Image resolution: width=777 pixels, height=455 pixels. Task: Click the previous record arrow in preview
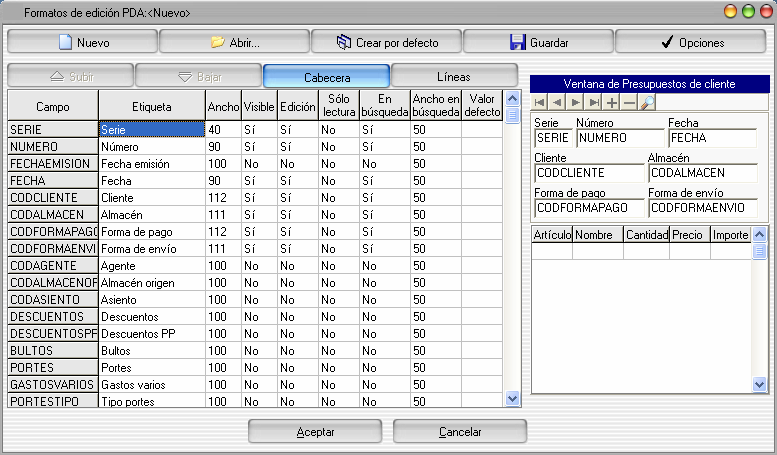[557, 102]
